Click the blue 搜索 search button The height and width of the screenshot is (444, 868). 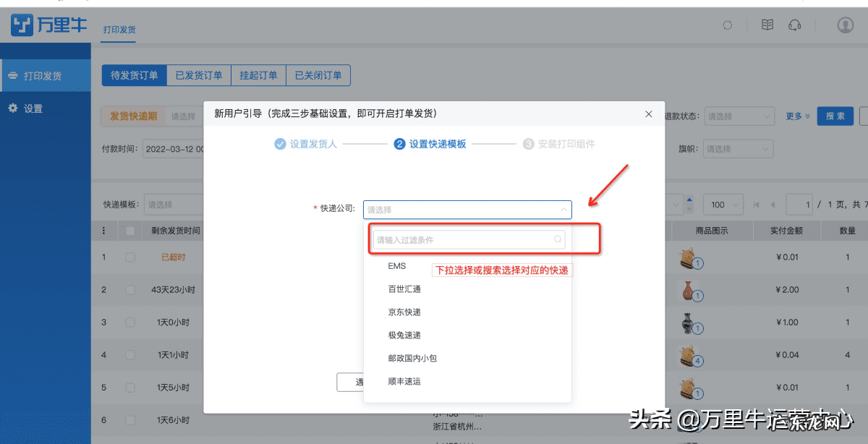click(x=835, y=116)
